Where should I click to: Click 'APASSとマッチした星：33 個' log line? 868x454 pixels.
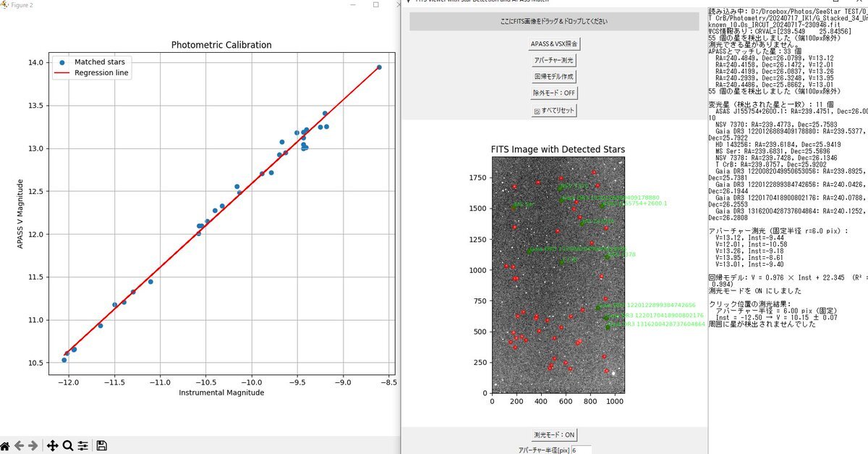pos(755,51)
